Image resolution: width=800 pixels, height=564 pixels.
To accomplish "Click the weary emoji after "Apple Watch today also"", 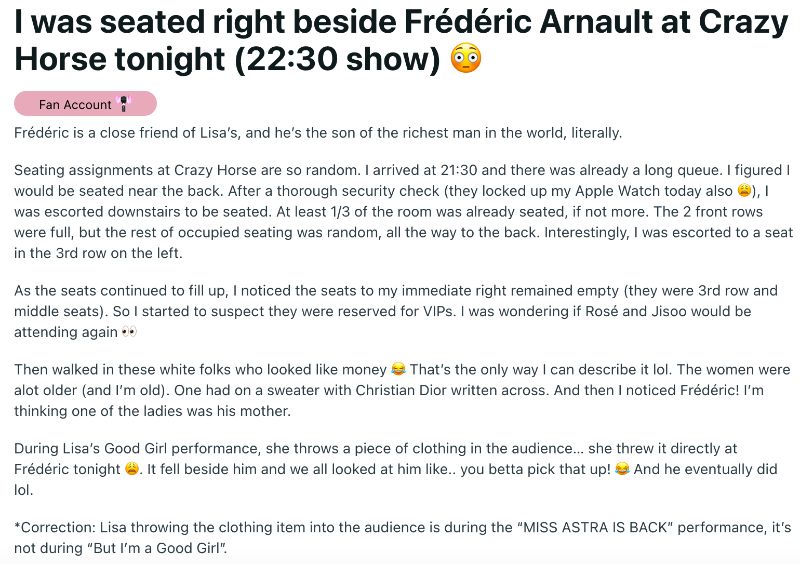I will pos(744,191).
